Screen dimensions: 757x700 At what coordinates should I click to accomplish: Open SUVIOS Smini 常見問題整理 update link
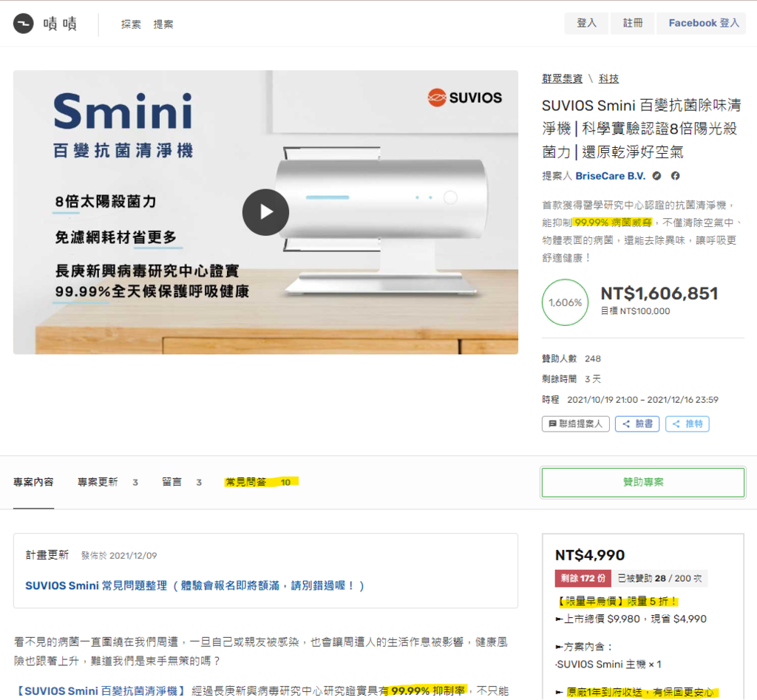tap(194, 585)
